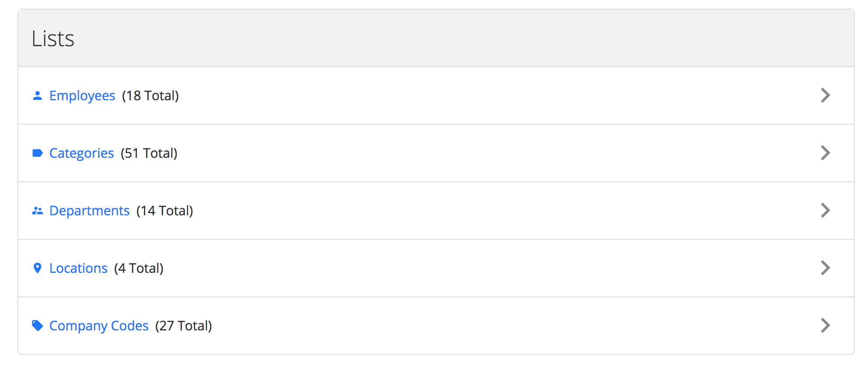Click the "(18 Total)" employees count
The width and height of the screenshot is (868, 367).
point(150,95)
